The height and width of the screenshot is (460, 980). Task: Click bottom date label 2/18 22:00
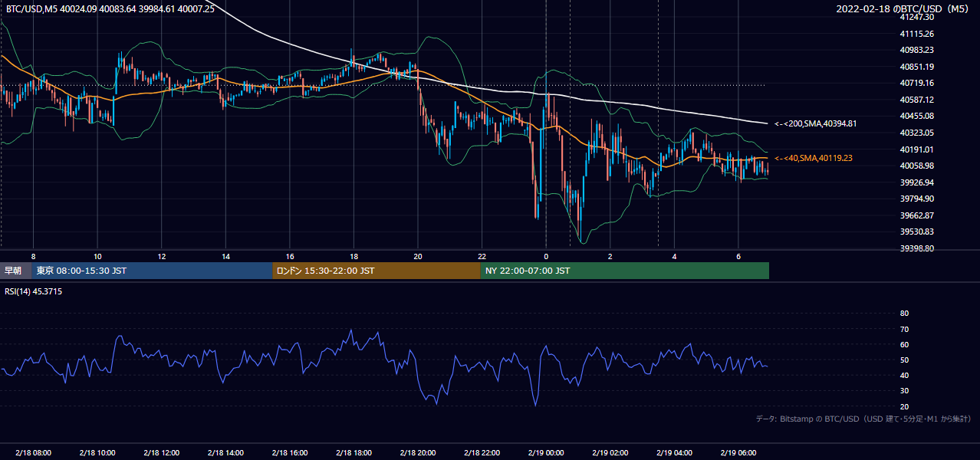pyautogui.click(x=482, y=452)
